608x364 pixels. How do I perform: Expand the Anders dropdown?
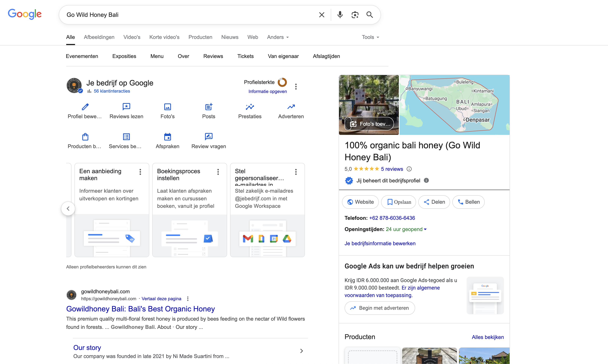click(x=278, y=37)
